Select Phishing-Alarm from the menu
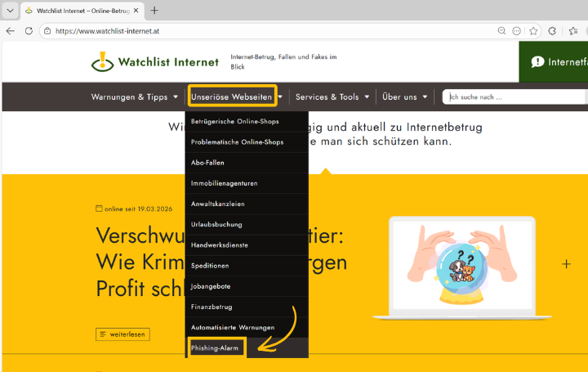 point(216,347)
